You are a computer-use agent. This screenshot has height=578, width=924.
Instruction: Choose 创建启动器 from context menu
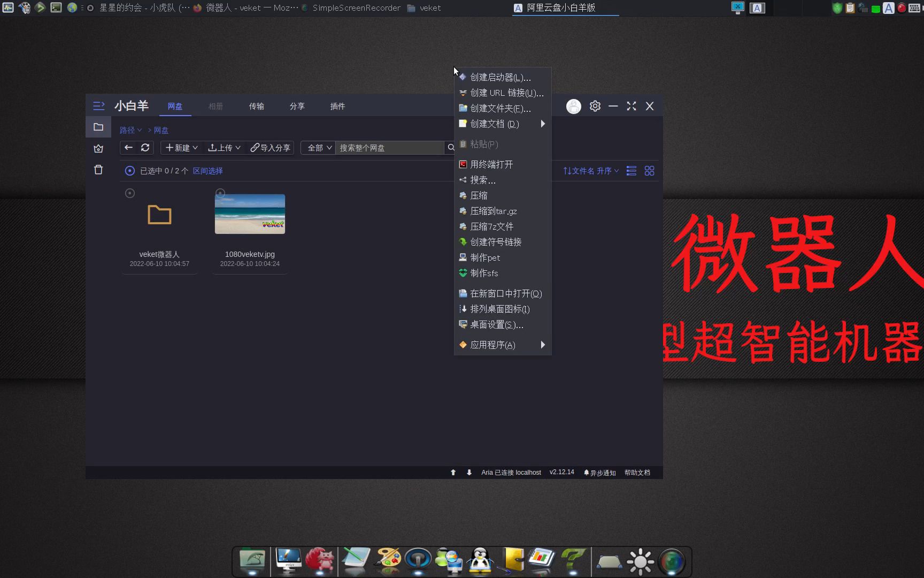click(x=503, y=77)
